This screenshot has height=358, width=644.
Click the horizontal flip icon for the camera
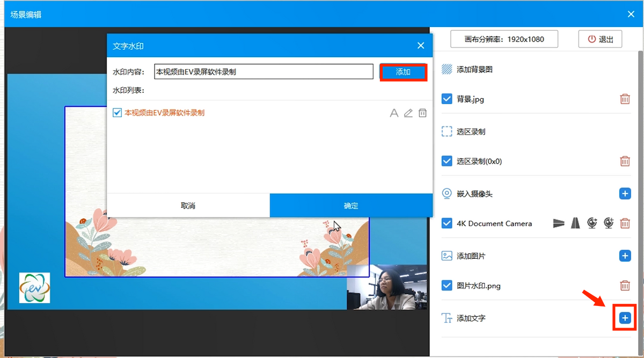click(x=559, y=223)
